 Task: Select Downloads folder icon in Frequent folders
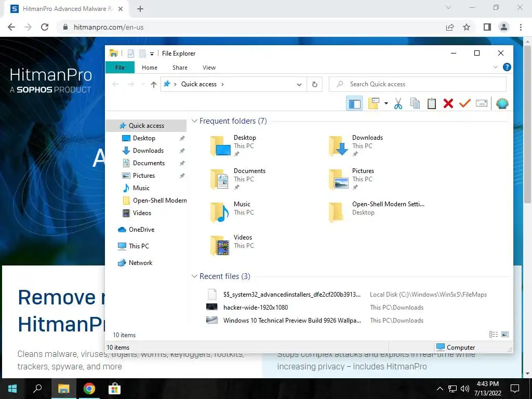pyautogui.click(x=339, y=145)
